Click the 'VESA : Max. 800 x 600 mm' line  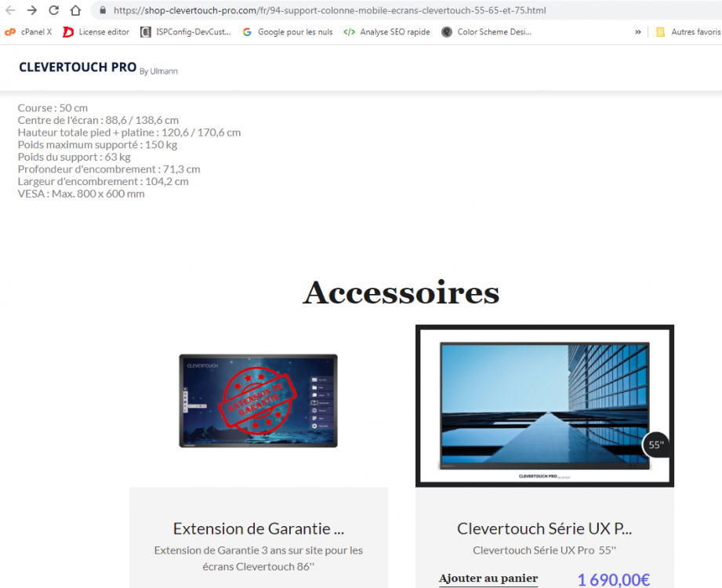pyautogui.click(x=81, y=194)
